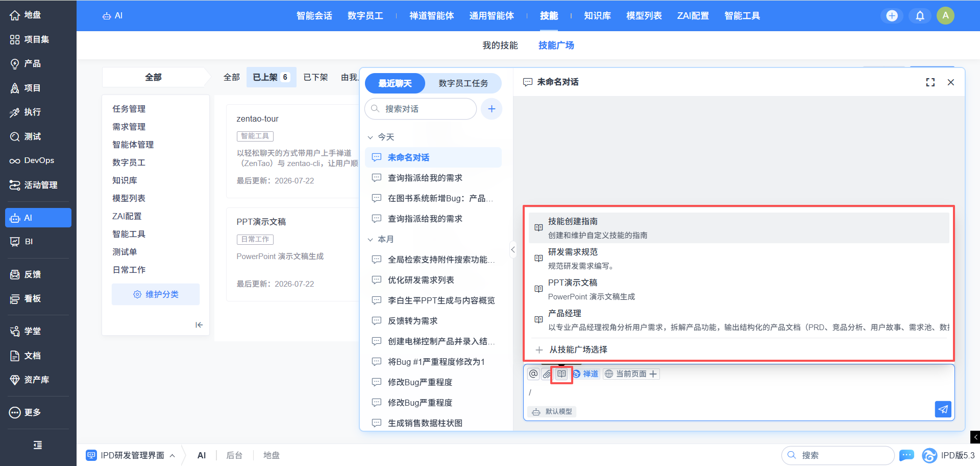Expand the side panel arrow at bottom right

(x=975, y=437)
